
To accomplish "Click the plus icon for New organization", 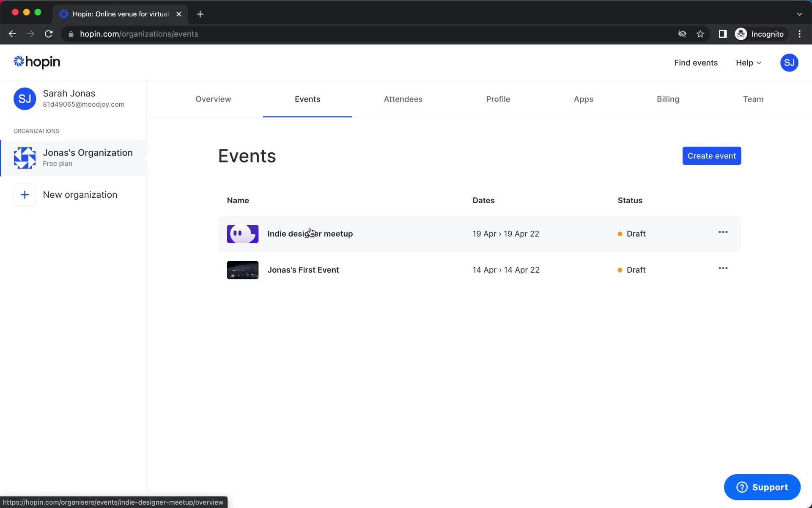I will click(x=25, y=195).
